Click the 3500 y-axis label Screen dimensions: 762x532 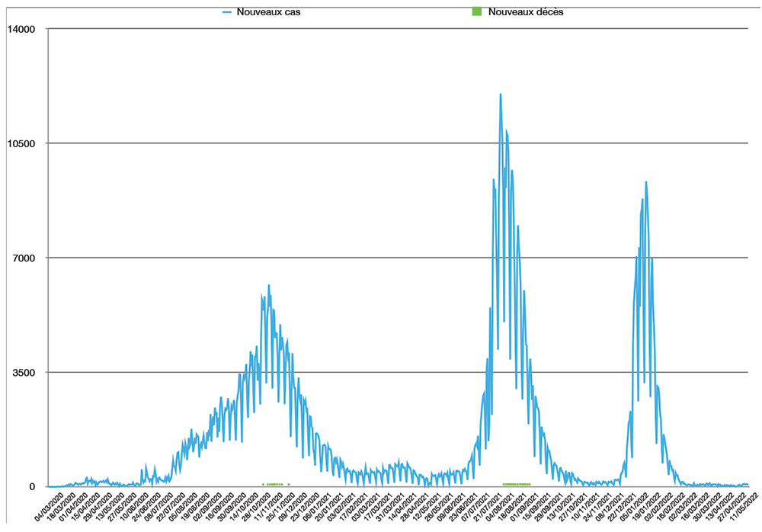click(x=24, y=372)
